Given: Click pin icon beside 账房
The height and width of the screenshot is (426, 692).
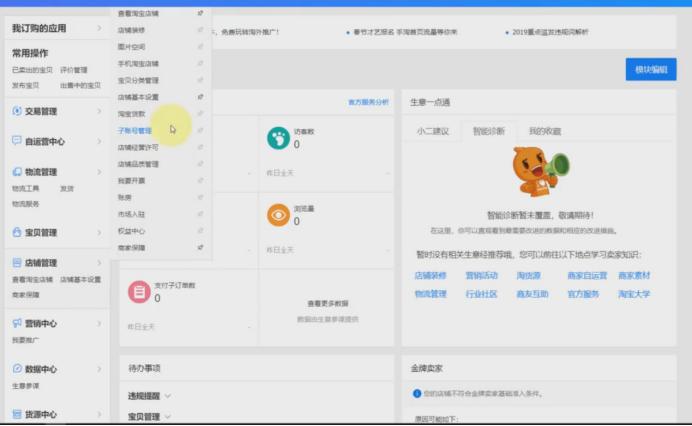Looking at the screenshot, I should 200,197.
